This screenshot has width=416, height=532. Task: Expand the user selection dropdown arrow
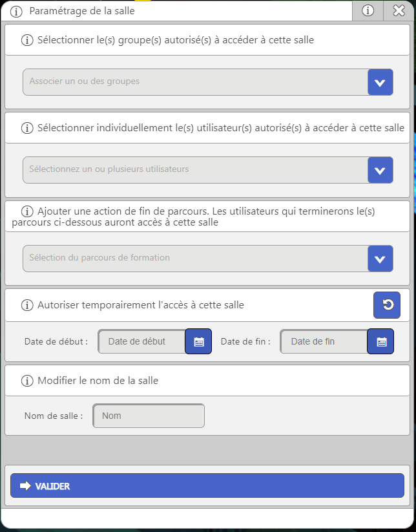point(380,170)
